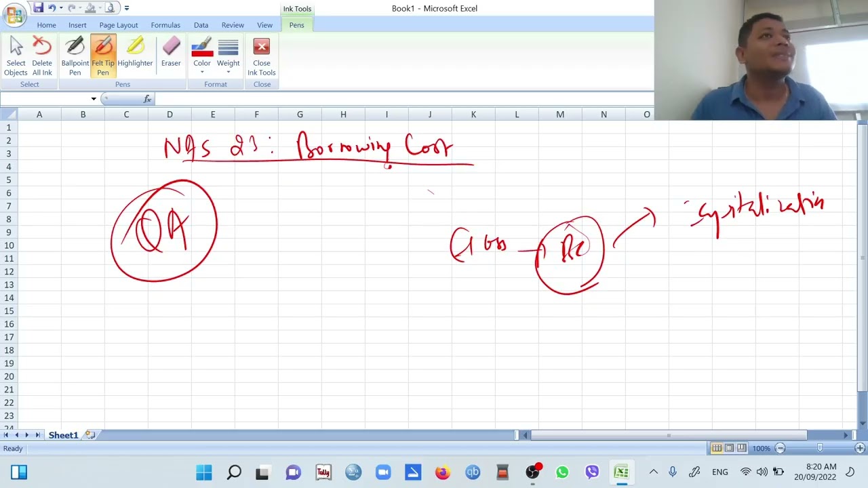Click horizontal scrollbar right arrow
Viewport: 868px width, 488px height.
[x=846, y=435]
